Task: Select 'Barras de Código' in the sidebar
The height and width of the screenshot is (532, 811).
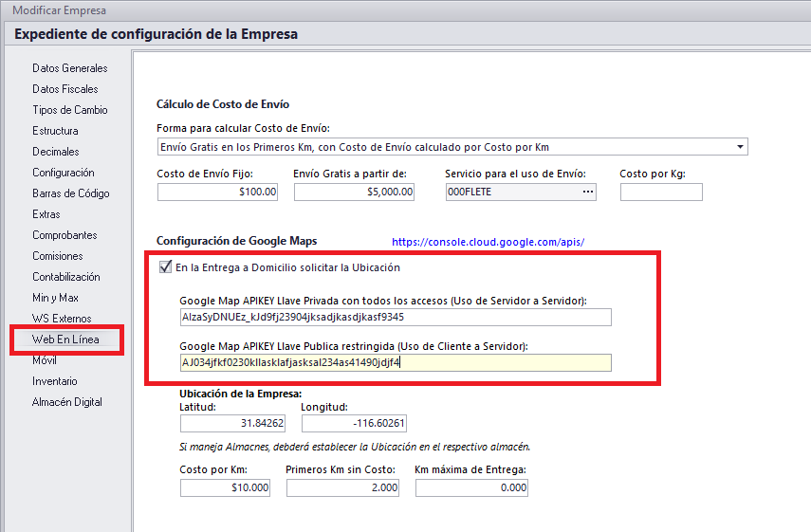Action: 70,193
